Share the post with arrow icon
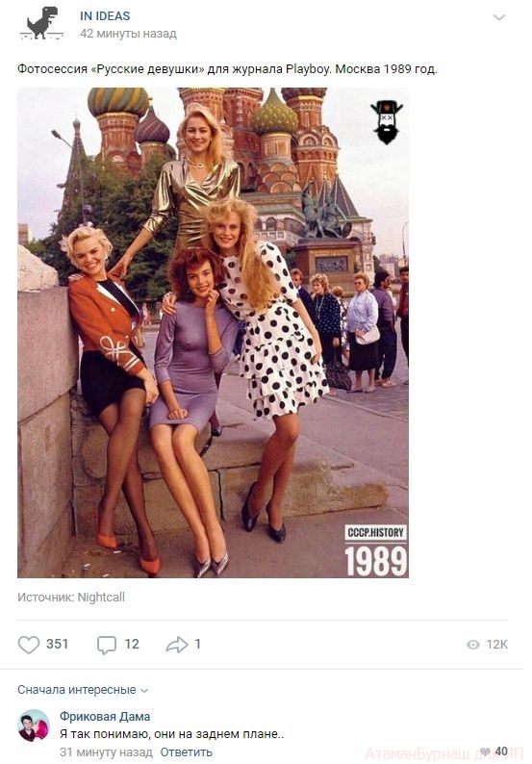The image size is (532, 764). click(x=176, y=644)
